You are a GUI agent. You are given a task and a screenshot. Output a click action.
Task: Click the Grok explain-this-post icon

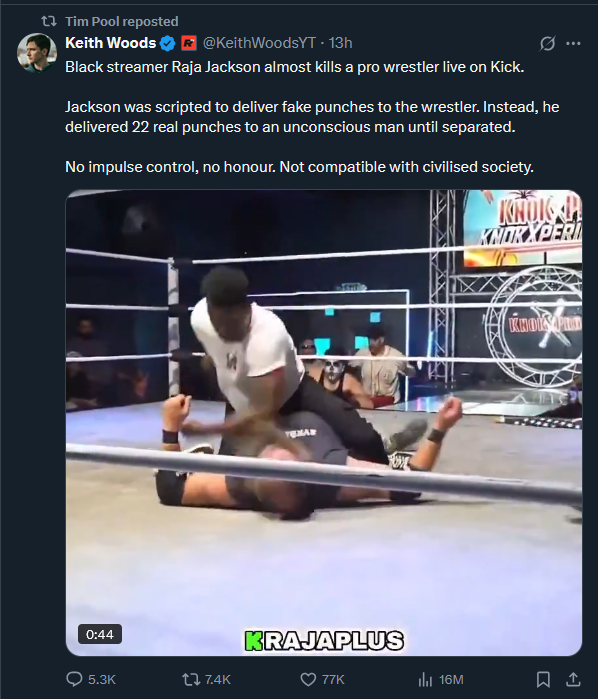point(547,43)
